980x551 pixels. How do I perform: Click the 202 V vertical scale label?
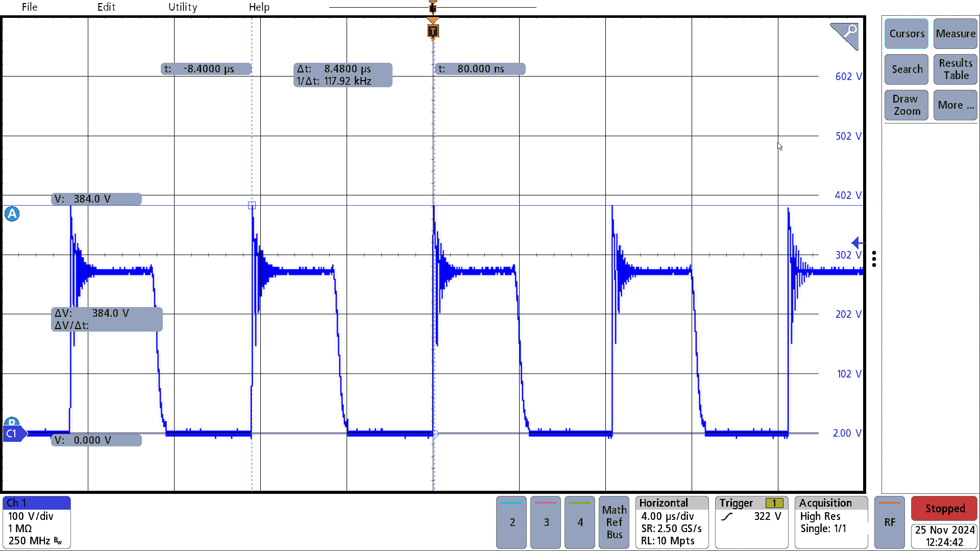(x=848, y=314)
